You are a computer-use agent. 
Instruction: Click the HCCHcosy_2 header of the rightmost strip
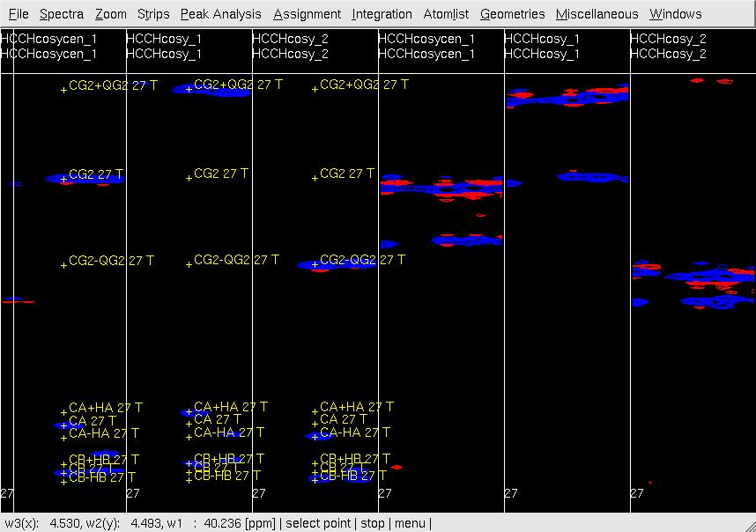(668, 39)
